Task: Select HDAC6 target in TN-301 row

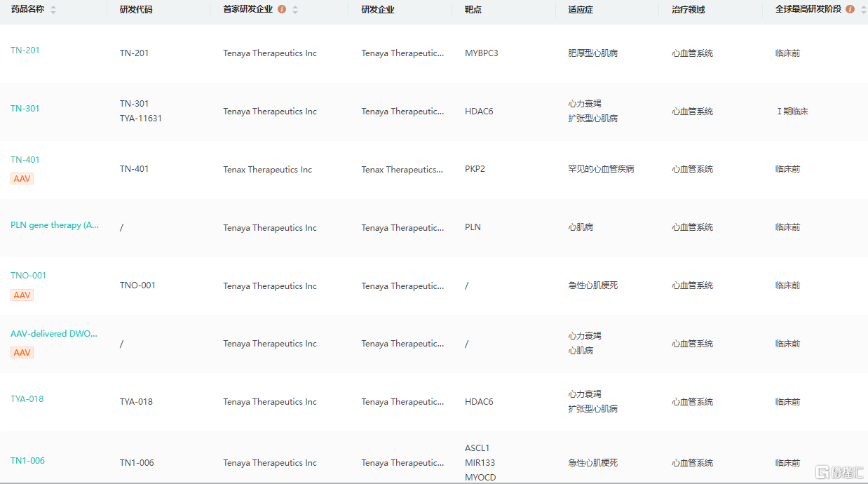Action: [x=479, y=112]
